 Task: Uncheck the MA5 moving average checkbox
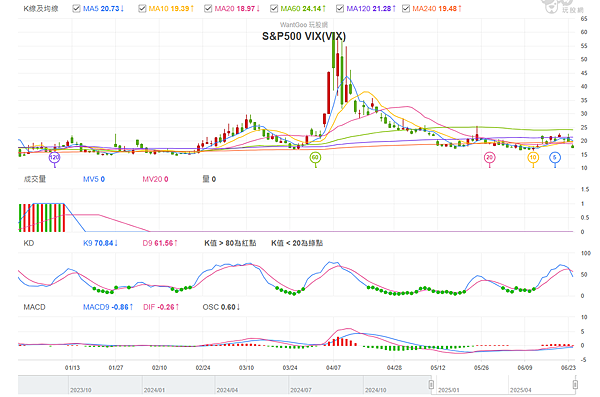[76, 8]
